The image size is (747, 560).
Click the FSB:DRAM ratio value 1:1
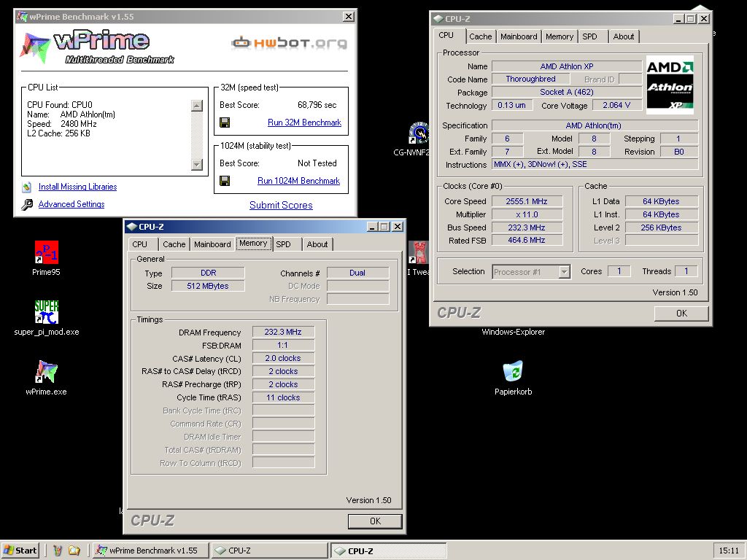283,345
